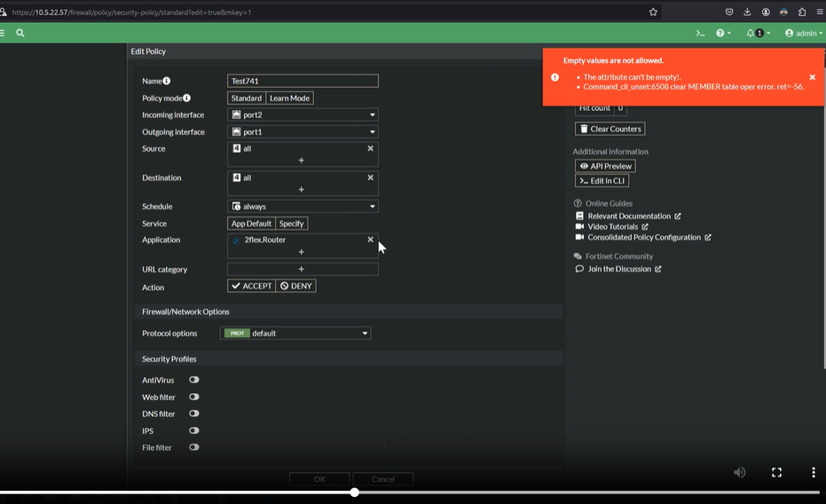Select Learn Mode policy mode
Screen dimensions: 826x504
(x=289, y=98)
